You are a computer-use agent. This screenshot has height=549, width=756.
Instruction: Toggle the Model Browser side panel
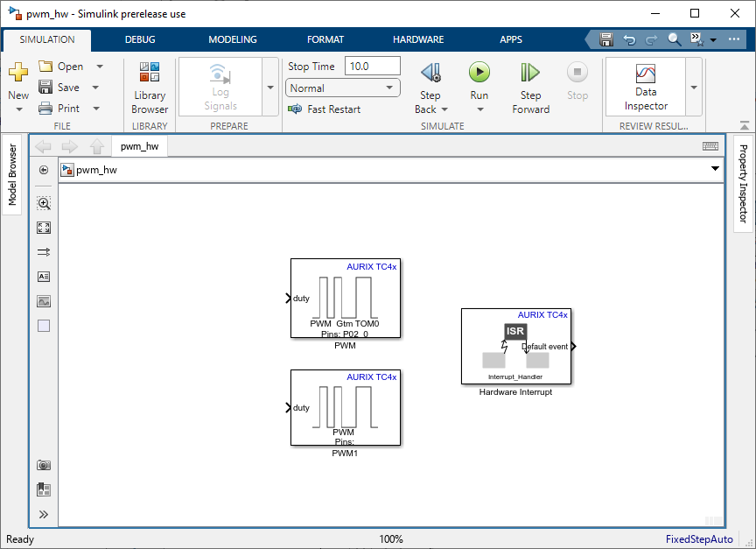[x=12, y=175]
